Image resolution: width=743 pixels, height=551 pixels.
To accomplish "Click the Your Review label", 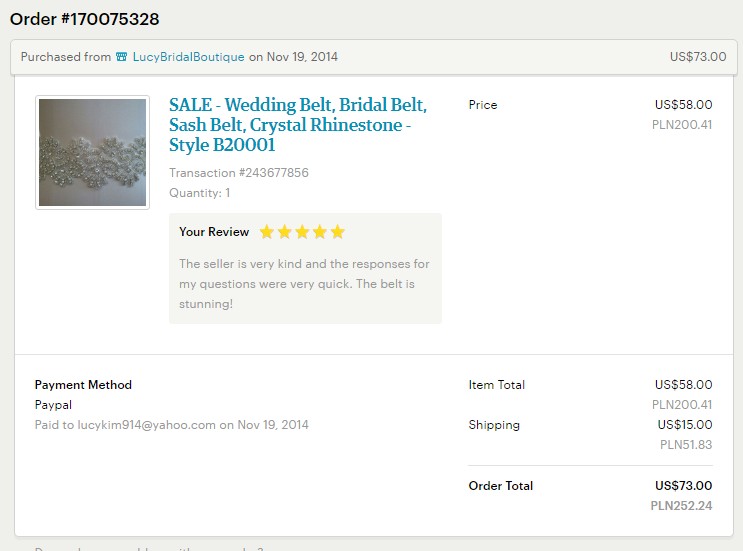I will 214,232.
